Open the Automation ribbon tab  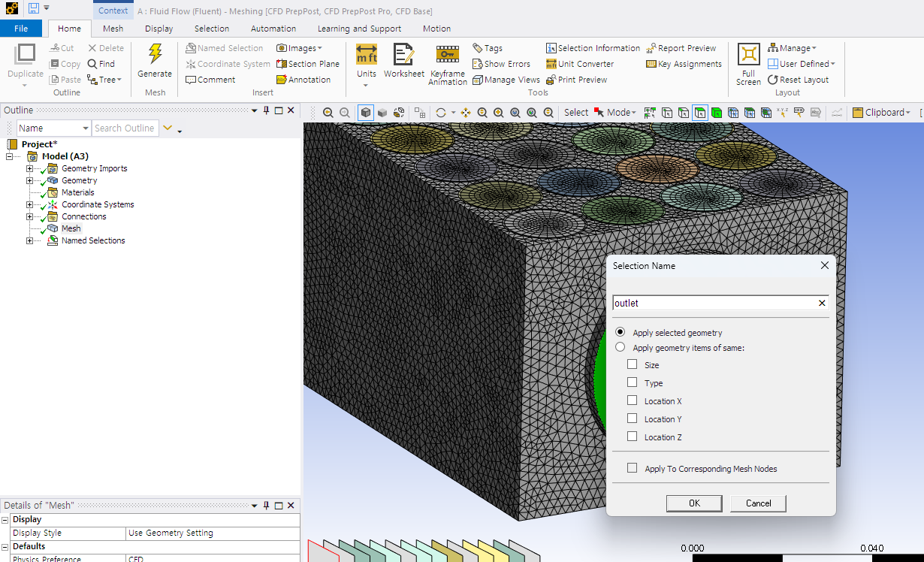coord(273,29)
